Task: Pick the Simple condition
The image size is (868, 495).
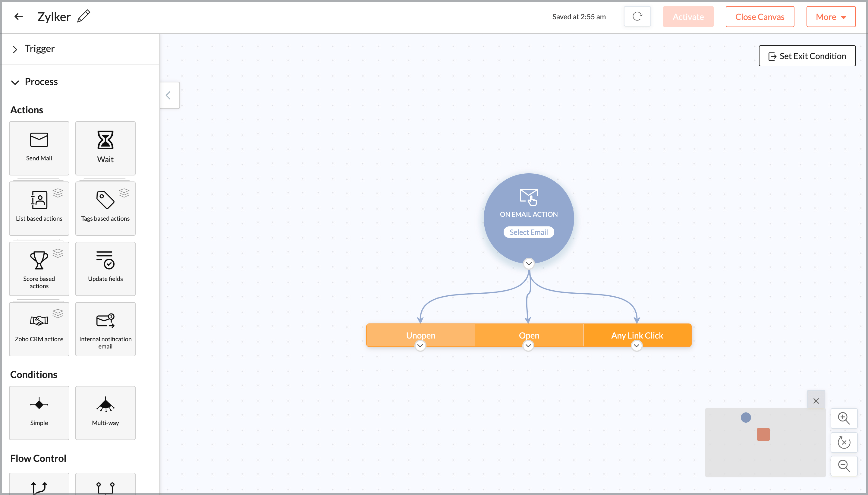Action: 39,412
